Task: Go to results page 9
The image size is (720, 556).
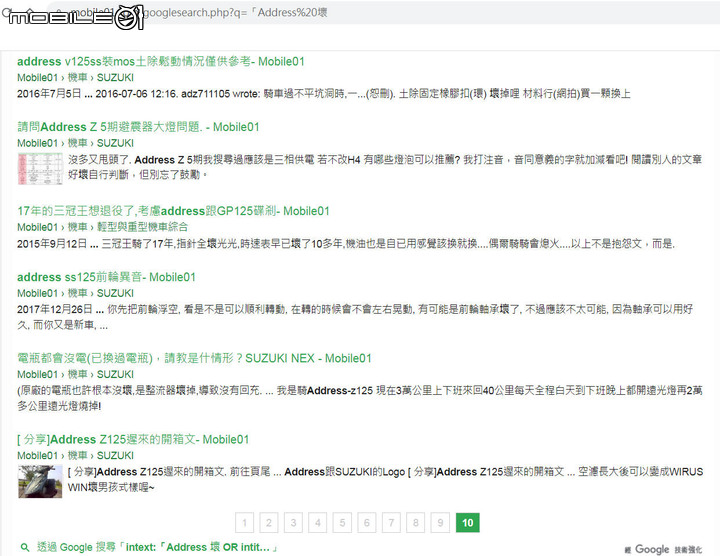Action: click(x=440, y=522)
